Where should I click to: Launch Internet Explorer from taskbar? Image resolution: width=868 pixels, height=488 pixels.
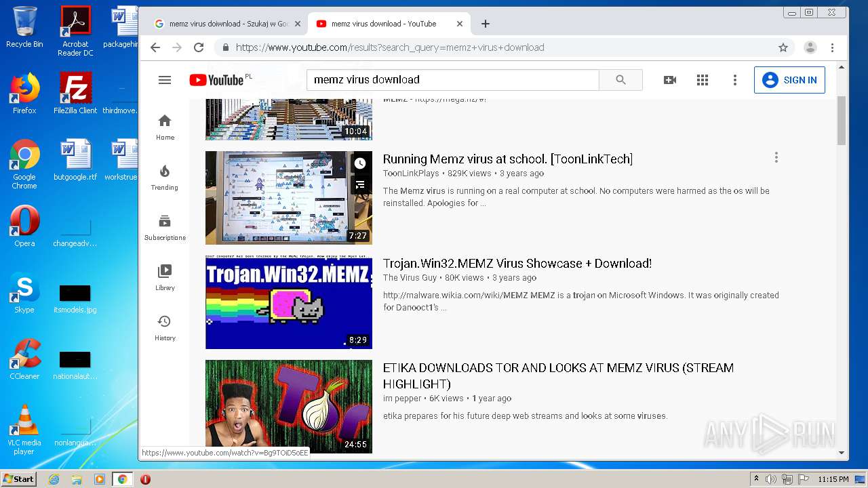click(54, 479)
